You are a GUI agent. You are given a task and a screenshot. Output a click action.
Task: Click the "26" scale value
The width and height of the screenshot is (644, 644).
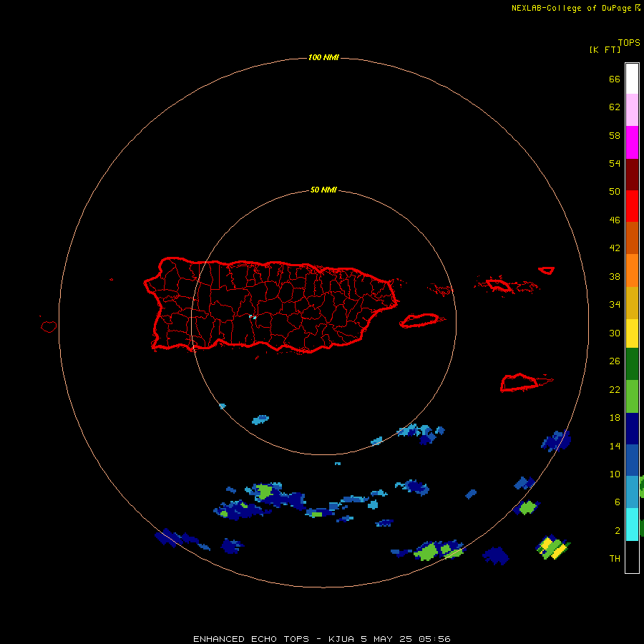pyautogui.click(x=615, y=361)
